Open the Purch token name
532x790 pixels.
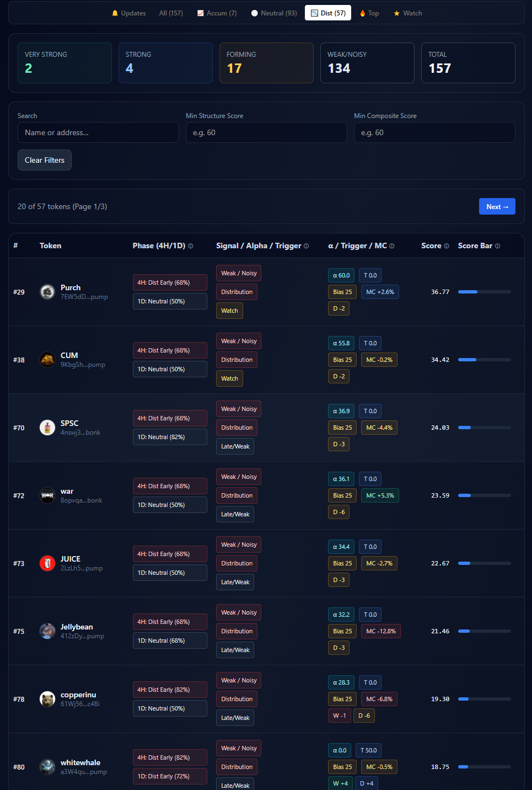tap(71, 287)
